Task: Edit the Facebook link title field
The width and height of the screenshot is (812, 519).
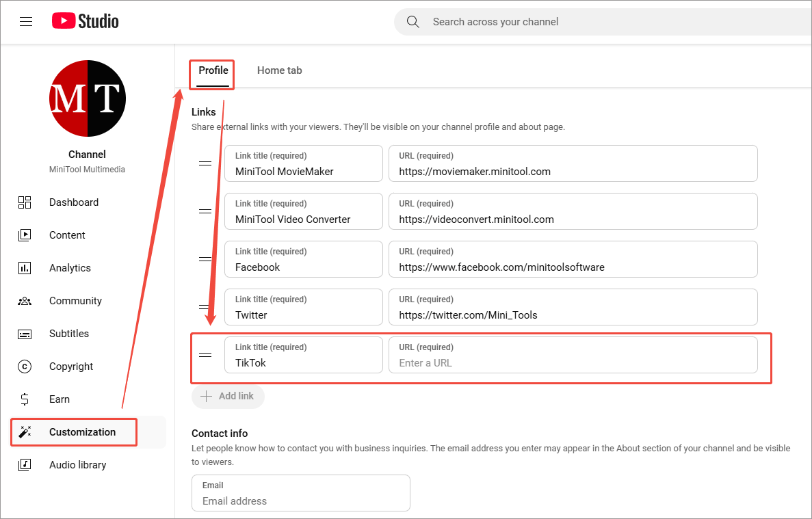Action: pos(304,259)
